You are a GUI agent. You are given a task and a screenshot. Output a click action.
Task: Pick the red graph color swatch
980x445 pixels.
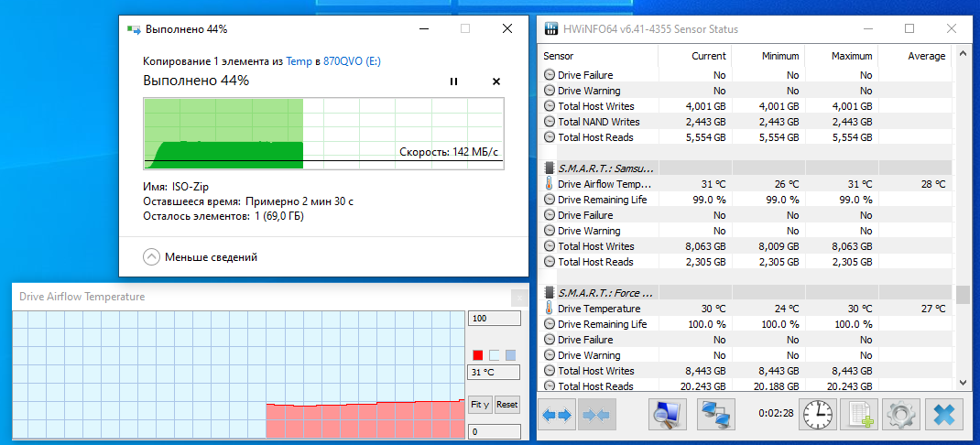[478, 355]
